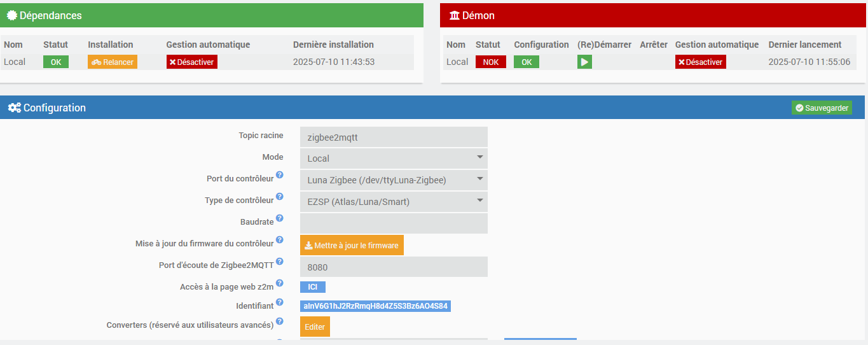This screenshot has width=868, height=345.
Task: Open Port du contrôleur dropdown
Action: click(394, 180)
